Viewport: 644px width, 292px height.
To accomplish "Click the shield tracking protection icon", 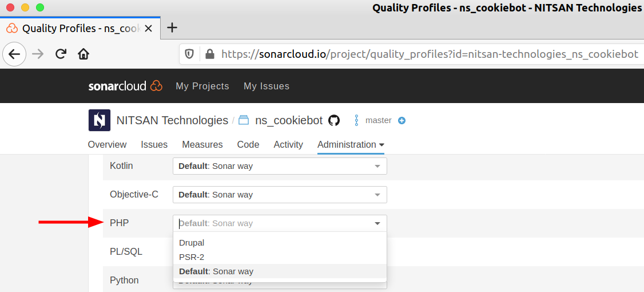I will click(190, 54).
